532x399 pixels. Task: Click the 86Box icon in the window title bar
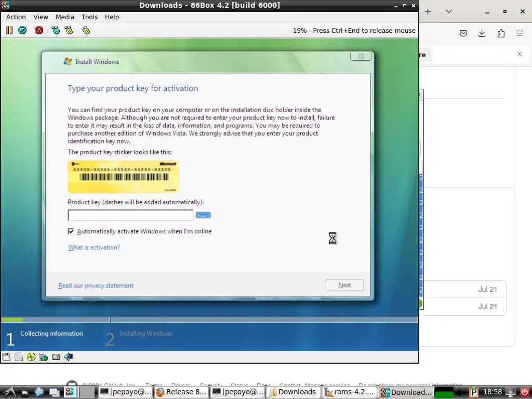pos(5,5)
